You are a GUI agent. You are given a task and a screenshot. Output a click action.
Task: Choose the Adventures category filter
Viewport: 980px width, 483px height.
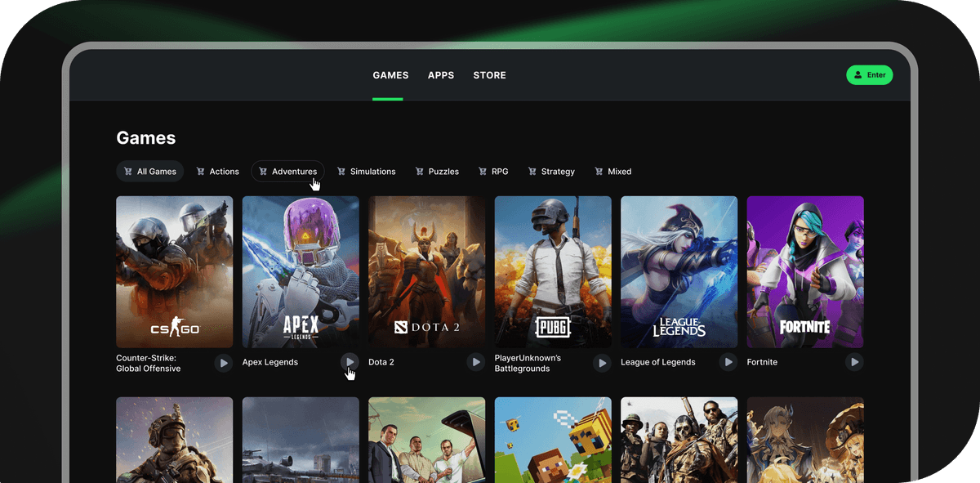(287, 172)
